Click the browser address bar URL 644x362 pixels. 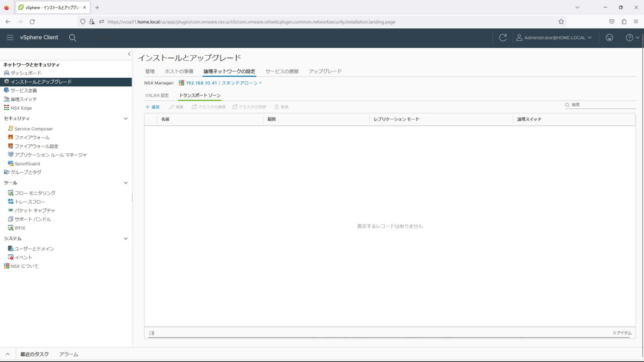click(x=251, y=22)
